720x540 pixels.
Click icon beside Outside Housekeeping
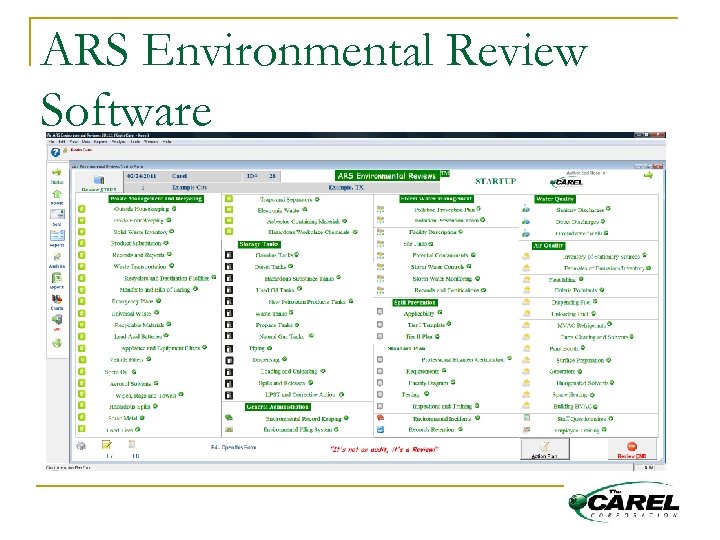[82, 208]
